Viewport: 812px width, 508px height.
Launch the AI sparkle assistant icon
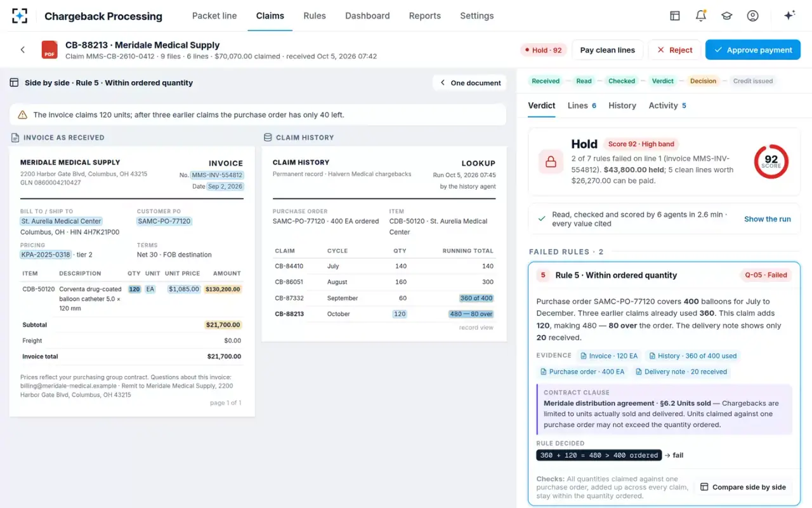click(790, 16)
